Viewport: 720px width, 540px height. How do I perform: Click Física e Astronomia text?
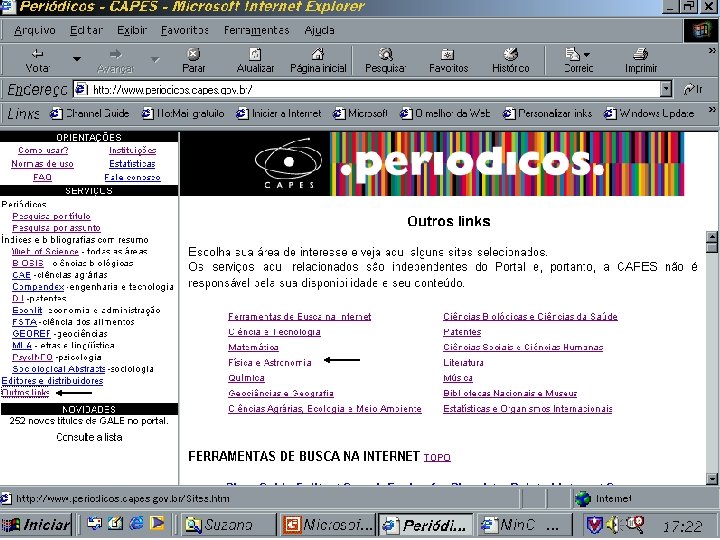(270, 363)
